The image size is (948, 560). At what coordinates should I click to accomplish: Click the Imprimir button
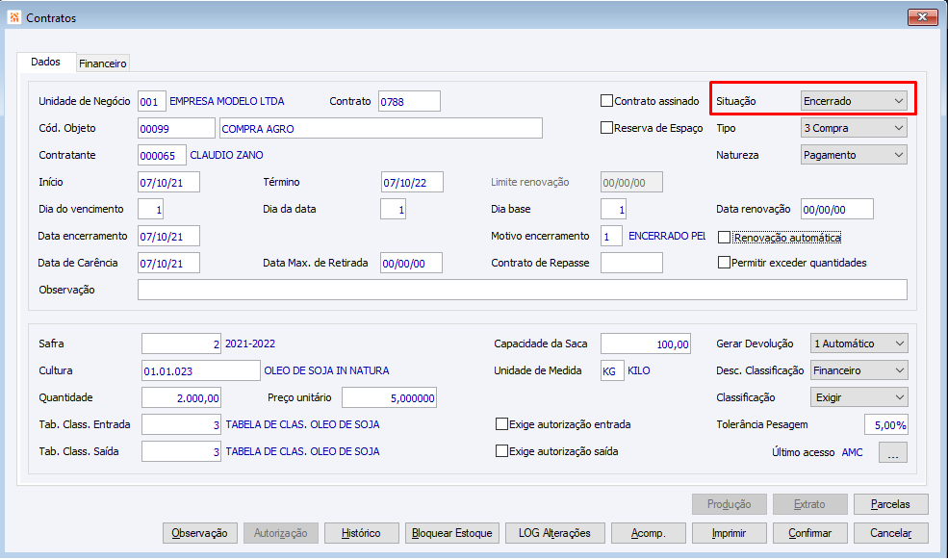[730, 533]
